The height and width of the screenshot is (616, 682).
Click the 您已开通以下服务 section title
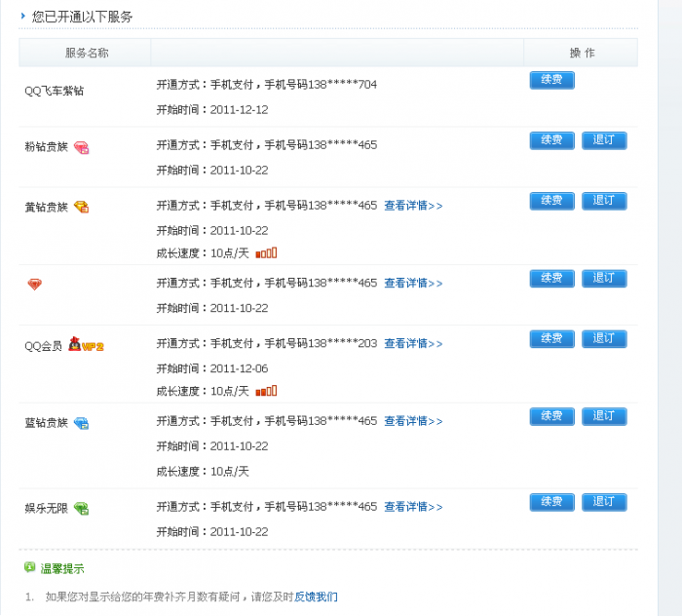pyautogui.click(x=82, y=17)
